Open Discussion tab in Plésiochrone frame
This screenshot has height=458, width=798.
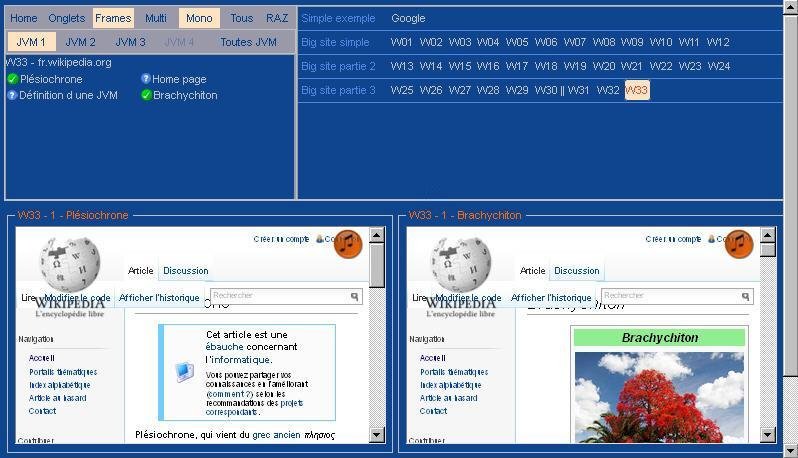[x=186, y=271]
